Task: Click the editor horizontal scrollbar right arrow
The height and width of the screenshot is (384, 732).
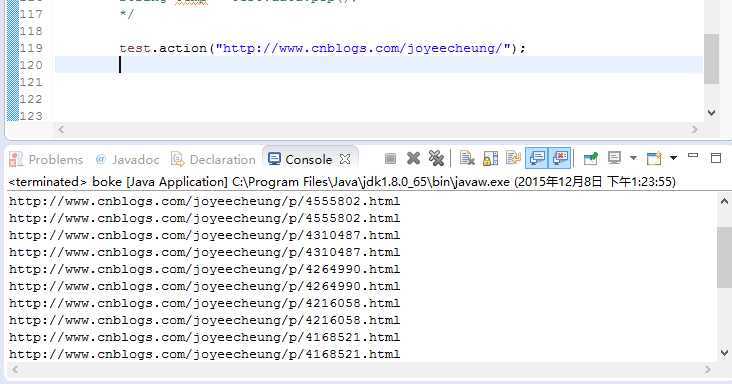Action: [695, 130]
